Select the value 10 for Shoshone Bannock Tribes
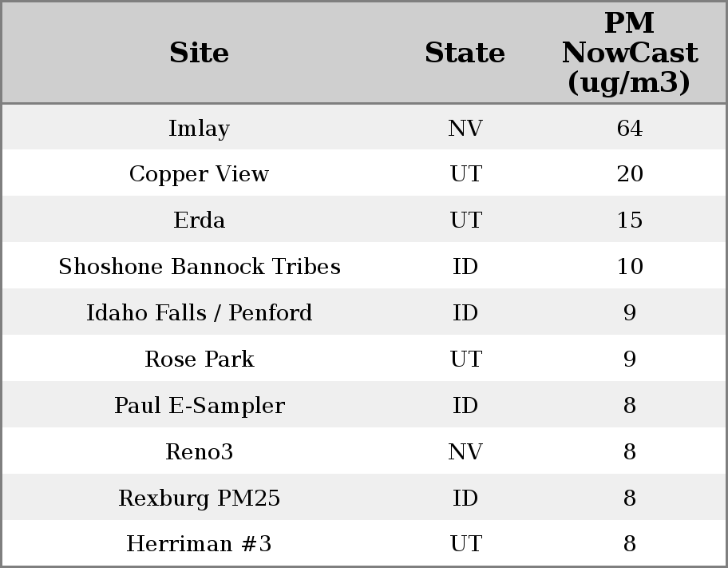This screenshot has width=728, height=568. (629, 267)
